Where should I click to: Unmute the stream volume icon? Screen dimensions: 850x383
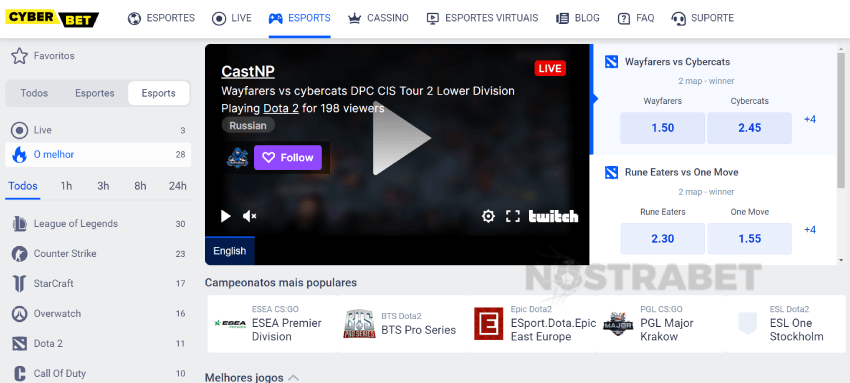coord(249,217)
